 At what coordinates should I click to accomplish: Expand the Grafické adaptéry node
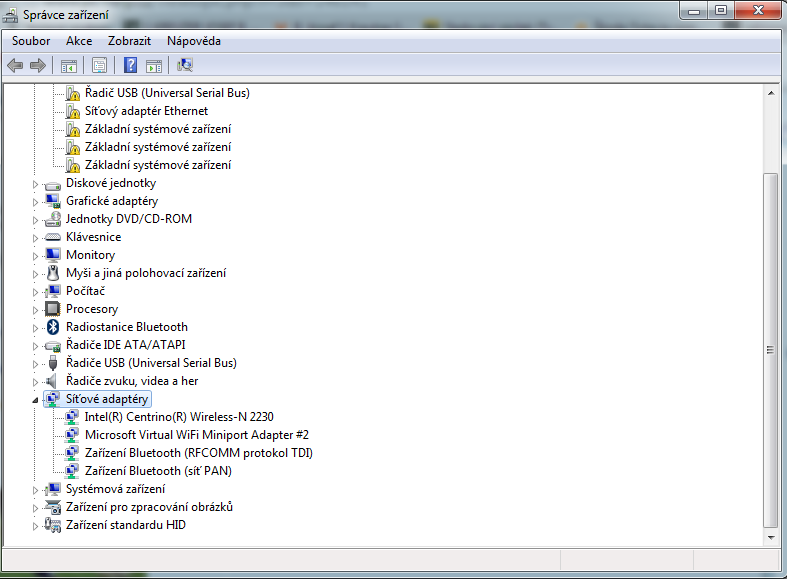coord(35,202)
